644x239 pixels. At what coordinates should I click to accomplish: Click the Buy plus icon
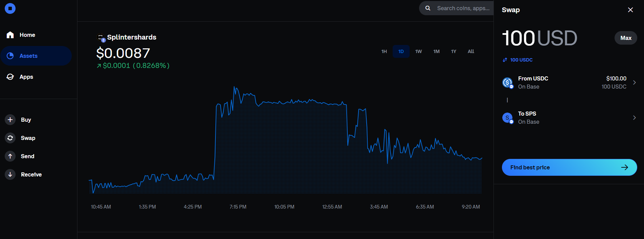10,120
